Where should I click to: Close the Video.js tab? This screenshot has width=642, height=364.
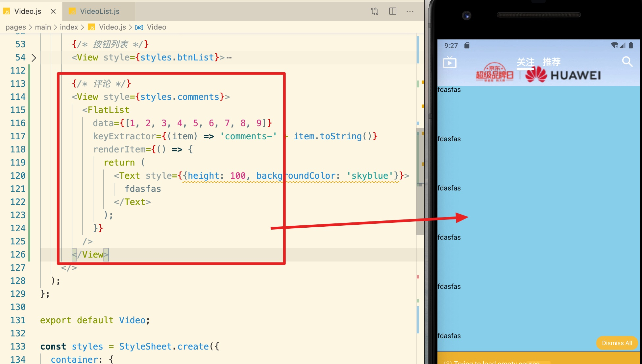(53, 11)
